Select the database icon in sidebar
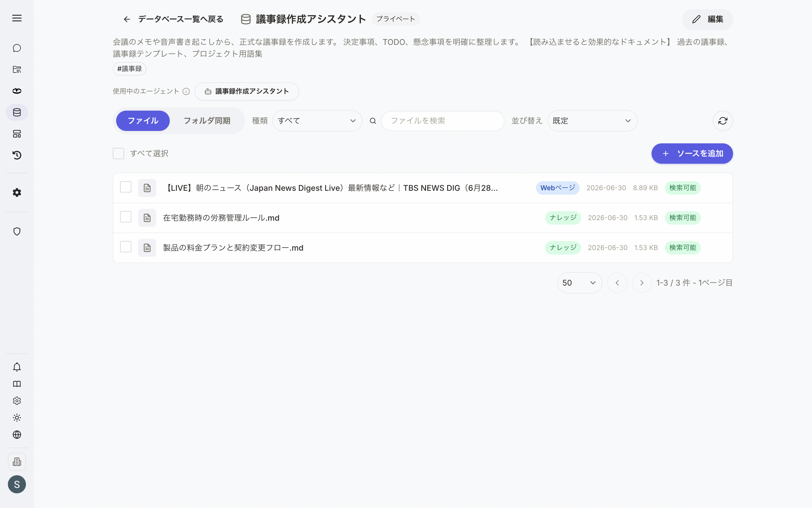Screen dimensions: 812x508 17,112
